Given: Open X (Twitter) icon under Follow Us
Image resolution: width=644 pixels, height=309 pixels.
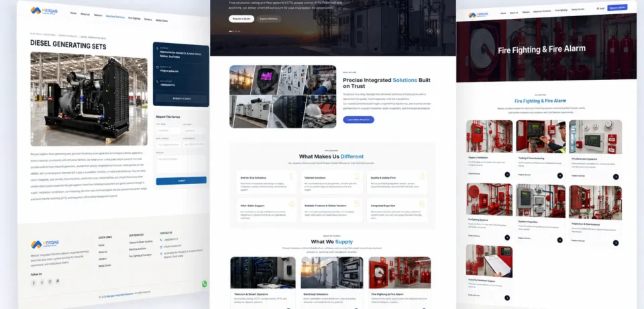Looking at the screenshot, I should 42,282.
